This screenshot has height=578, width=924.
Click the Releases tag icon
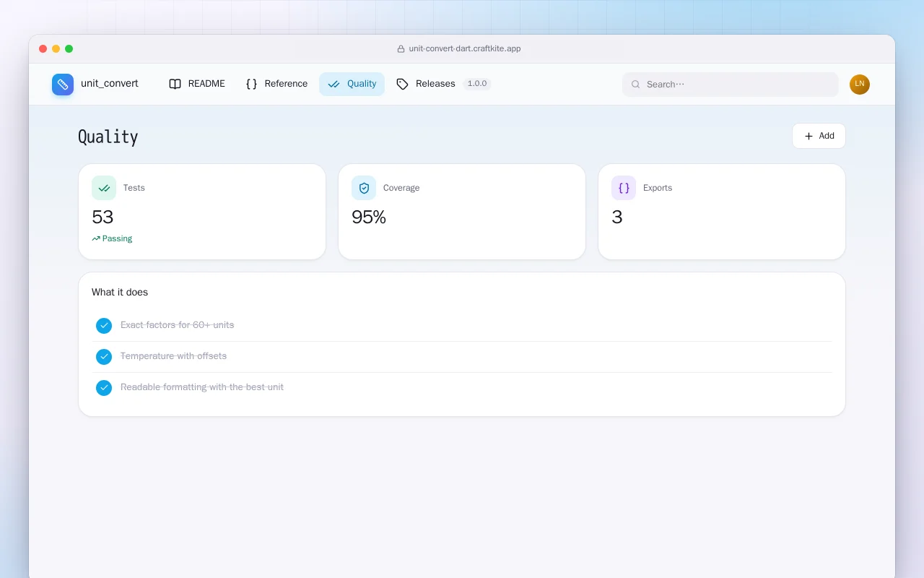click(403, 84)
